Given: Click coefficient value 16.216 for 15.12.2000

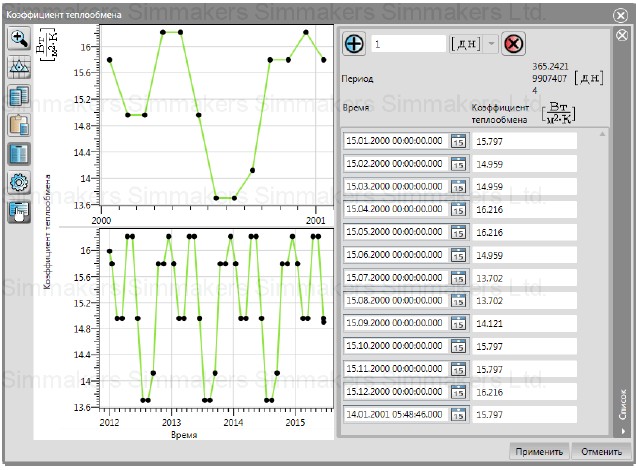Looking at the screenshot, I should click(524, 392).
